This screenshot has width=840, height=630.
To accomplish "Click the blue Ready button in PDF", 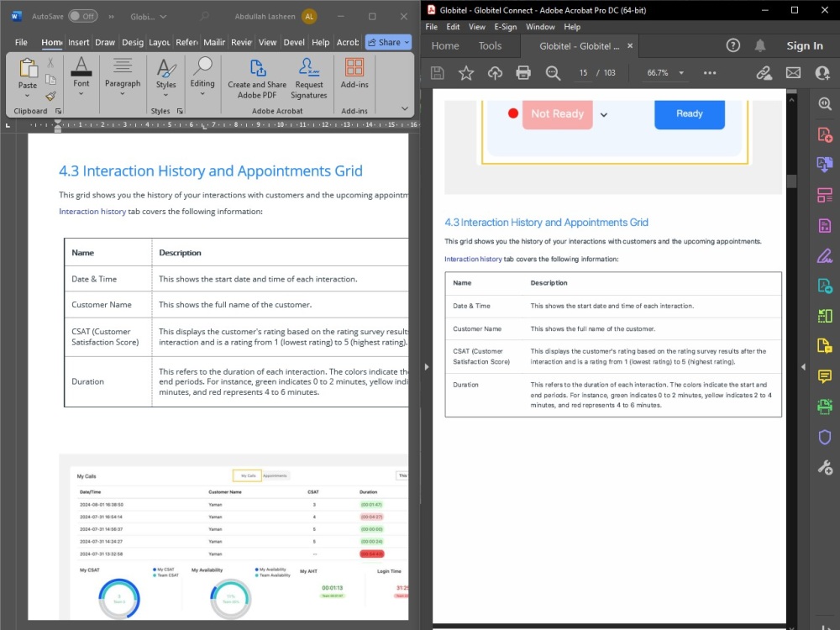I will pos(690,113).
